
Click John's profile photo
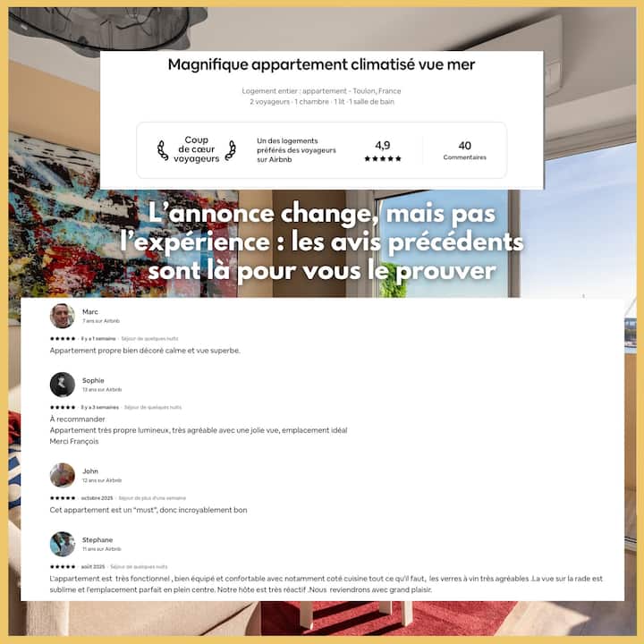(62, 475)
